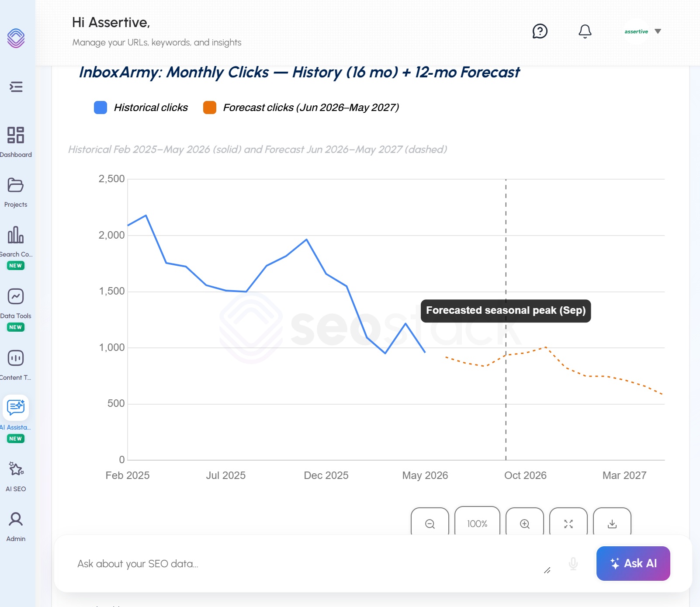This screenshot has height=607, width=700.
Task: Click the microphone voice input icon
Action: point(573,564)
